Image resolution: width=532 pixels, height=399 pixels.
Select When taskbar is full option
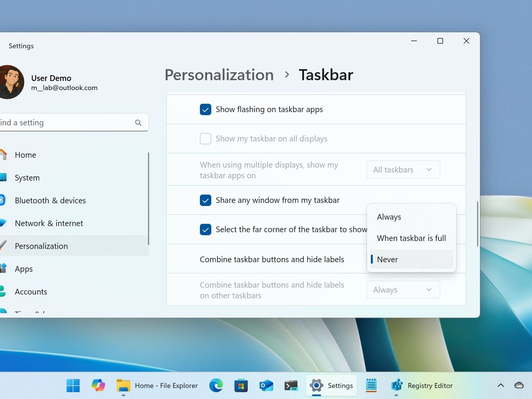411,238
